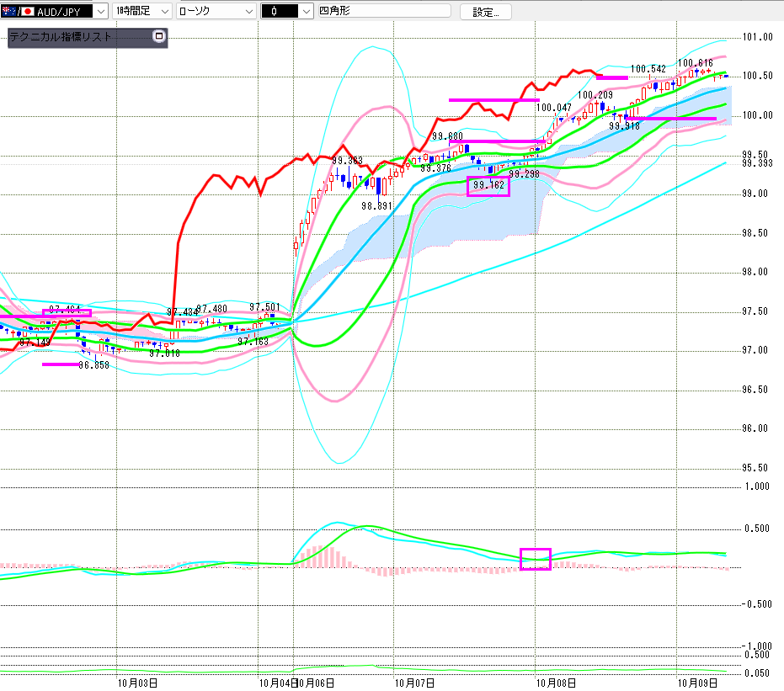Click the Japanese flag icon in pair selector
This screenshot has width=784, height=691.
coord(27,12)
